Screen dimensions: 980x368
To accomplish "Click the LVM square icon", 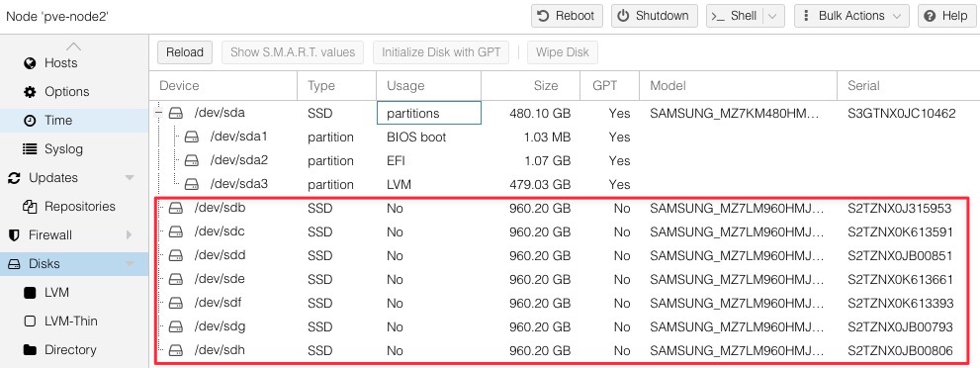I will (30, 293).
